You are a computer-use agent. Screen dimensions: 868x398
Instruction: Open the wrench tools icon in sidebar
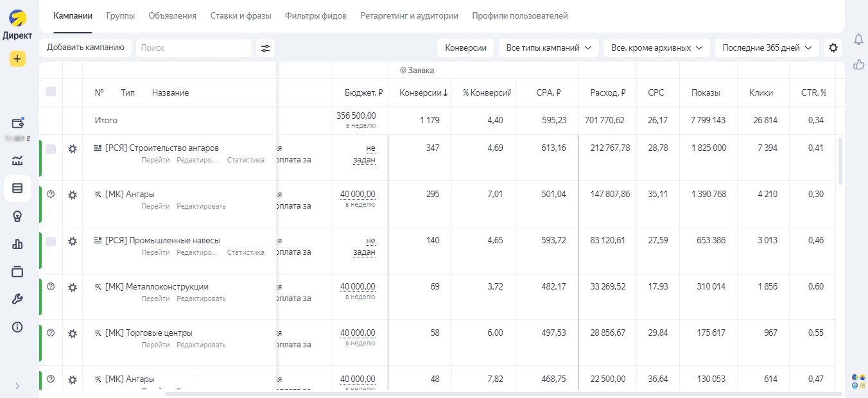point(17,299)
